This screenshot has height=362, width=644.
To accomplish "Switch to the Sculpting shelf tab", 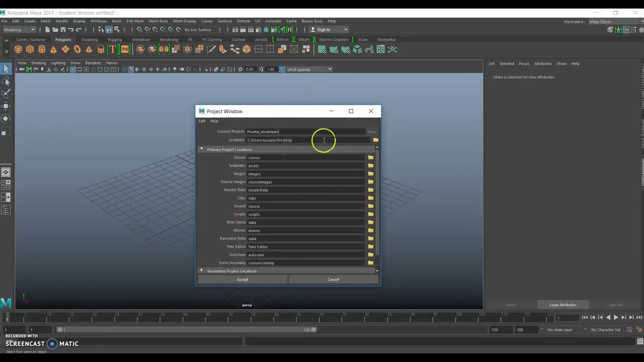I will coord(90,40).
